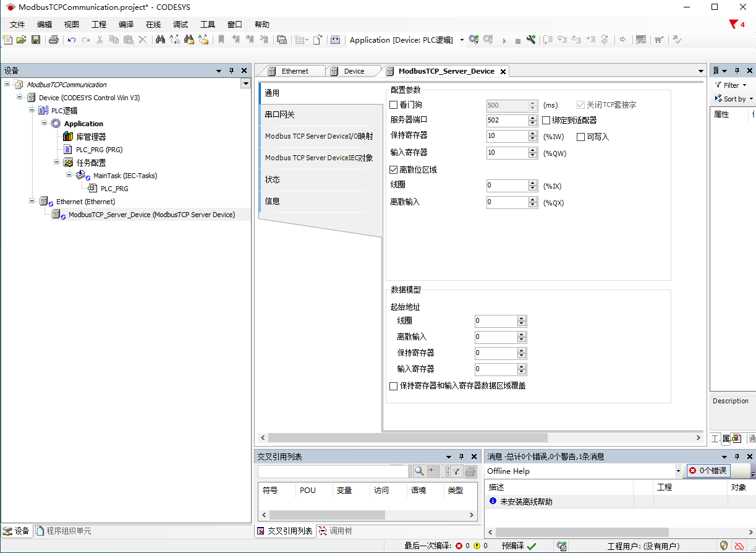Image resolution: width=756 pixels, height=553 pixels.
Task: Collapse the Application tree node
Action: [x=45, y=123]
